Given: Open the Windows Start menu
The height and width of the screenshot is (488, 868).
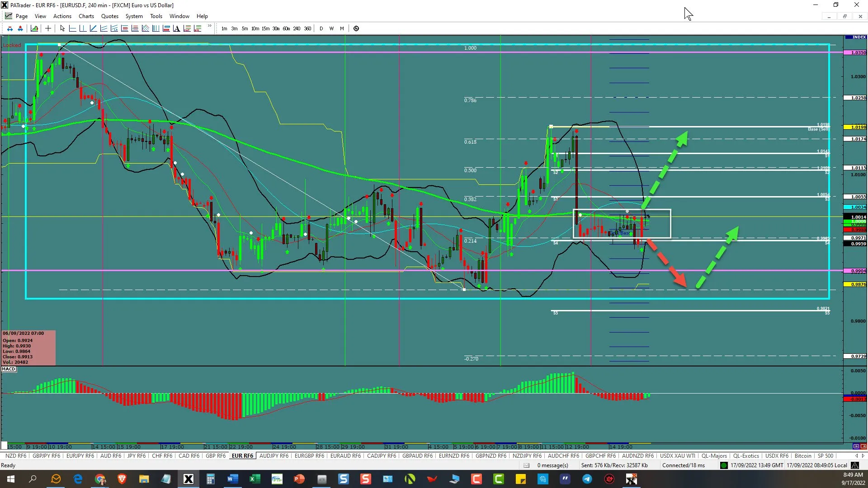Looking at the screenshot, I should (x=11, y=479).
